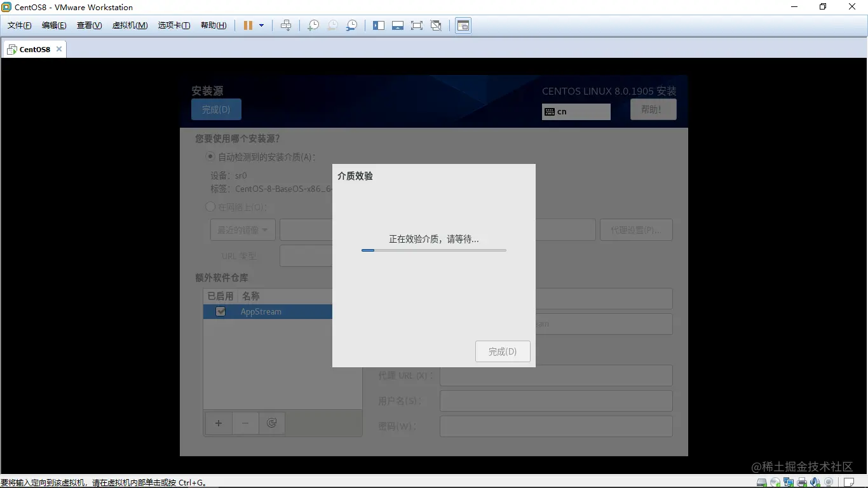Click the hard disk status icon
This screenshot has width=868, height=488.
tap(762, 482)
